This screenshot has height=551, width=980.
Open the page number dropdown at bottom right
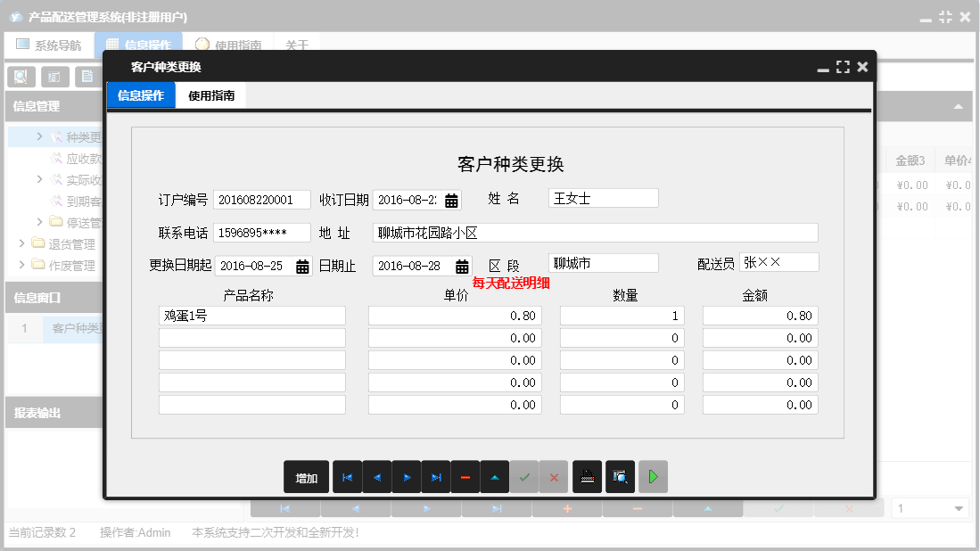959,506
